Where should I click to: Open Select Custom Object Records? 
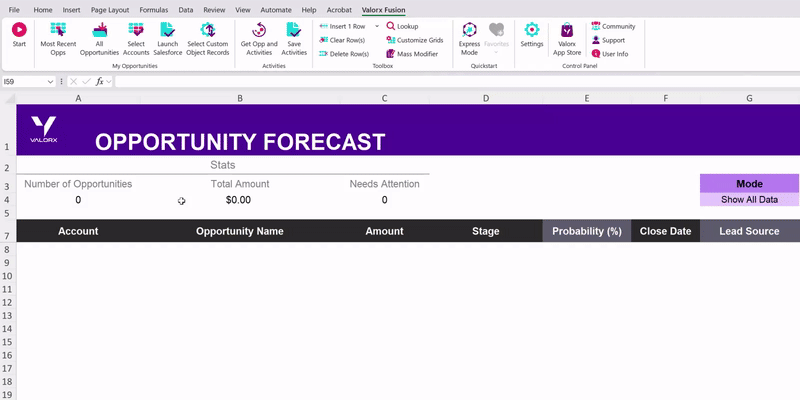coord(208,39)
